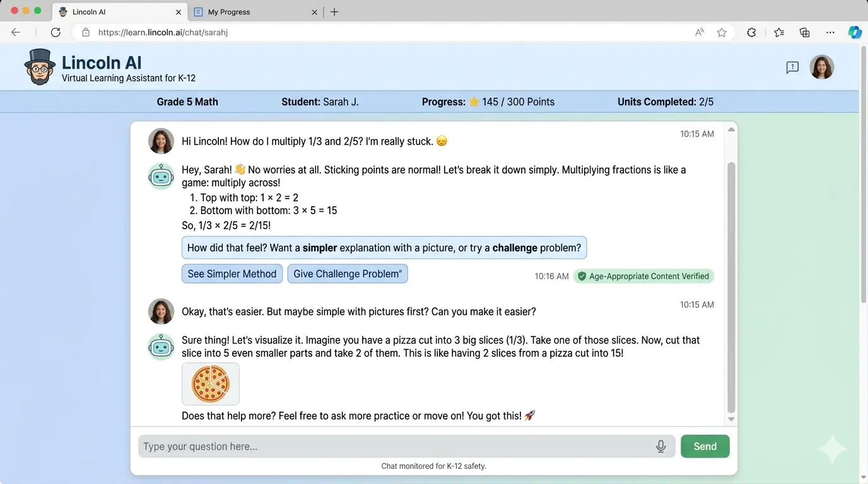
Task: Click the robot avatar next to Lincoln's reply
Action: point(161,176)
